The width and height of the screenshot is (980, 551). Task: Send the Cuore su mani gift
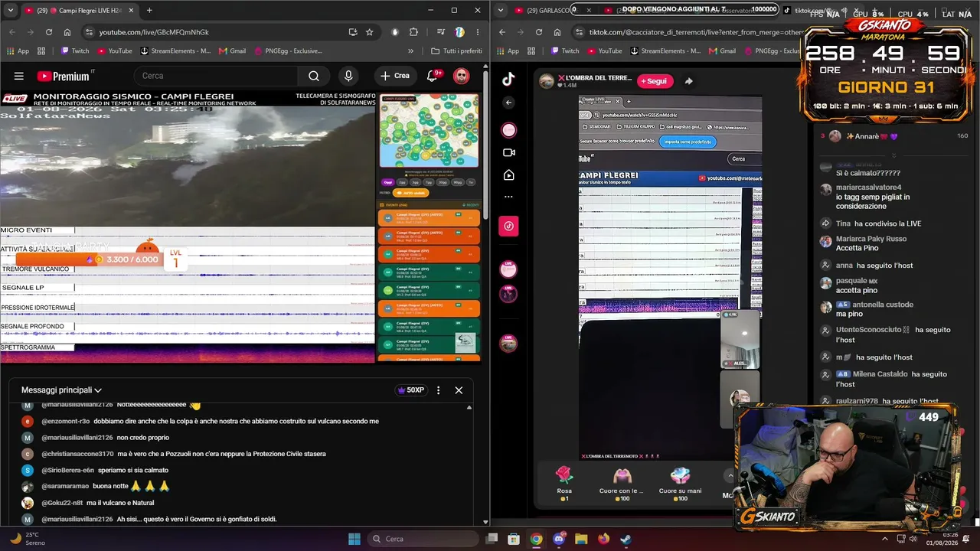[680, 483]
